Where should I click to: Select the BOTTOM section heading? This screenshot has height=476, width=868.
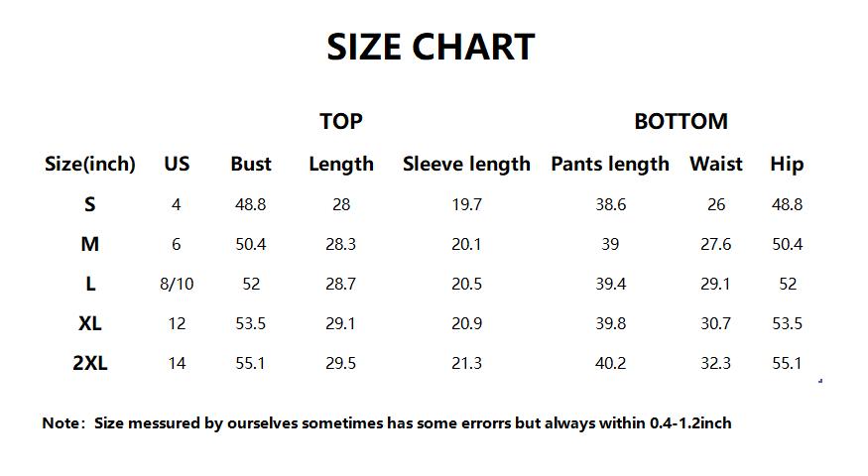tap(681, 121)
